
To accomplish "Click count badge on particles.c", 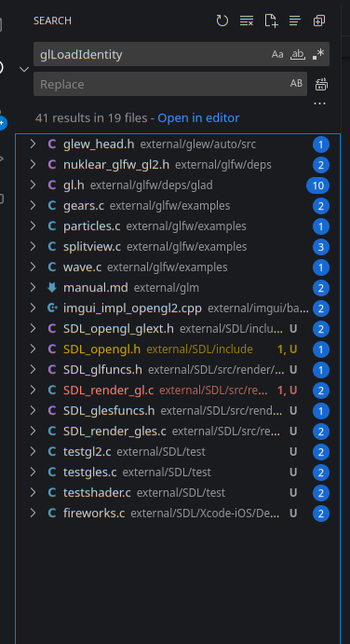I will point(321,226).
